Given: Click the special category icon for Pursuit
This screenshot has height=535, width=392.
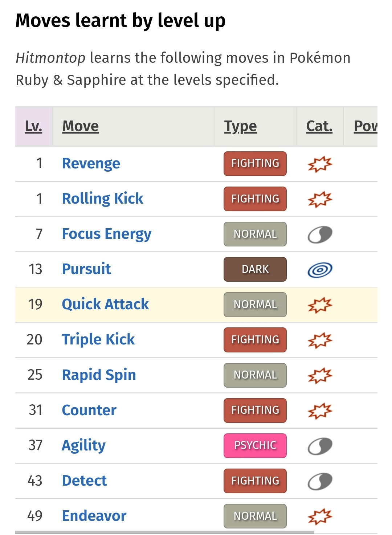Looking at the screenshot, I should tap(320, 270).
